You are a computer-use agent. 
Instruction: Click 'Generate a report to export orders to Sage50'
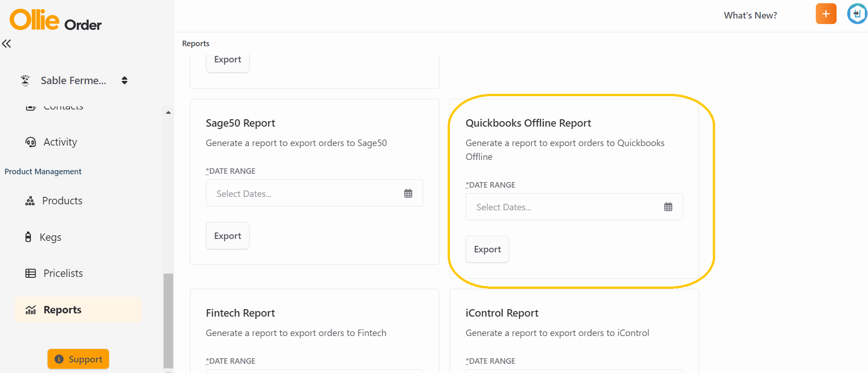[x=296, y=143]
